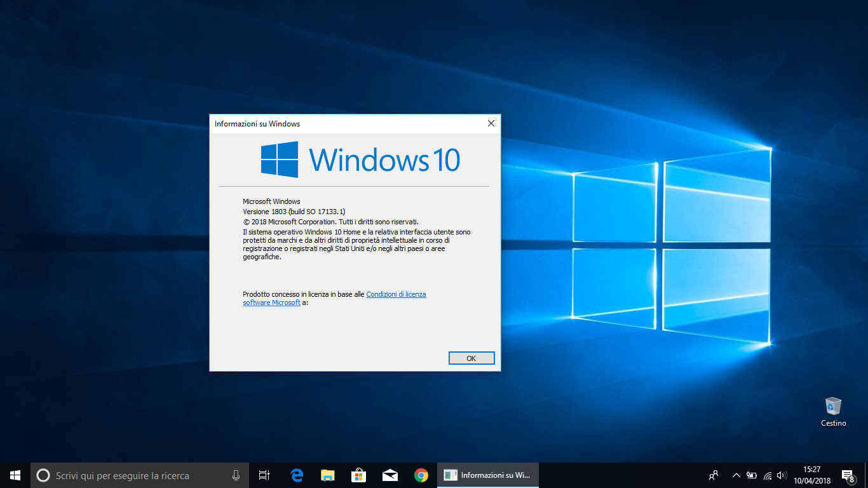This screenshot has width=868, height=488.
Task: Open the Start menu
Action: [14, 475]
